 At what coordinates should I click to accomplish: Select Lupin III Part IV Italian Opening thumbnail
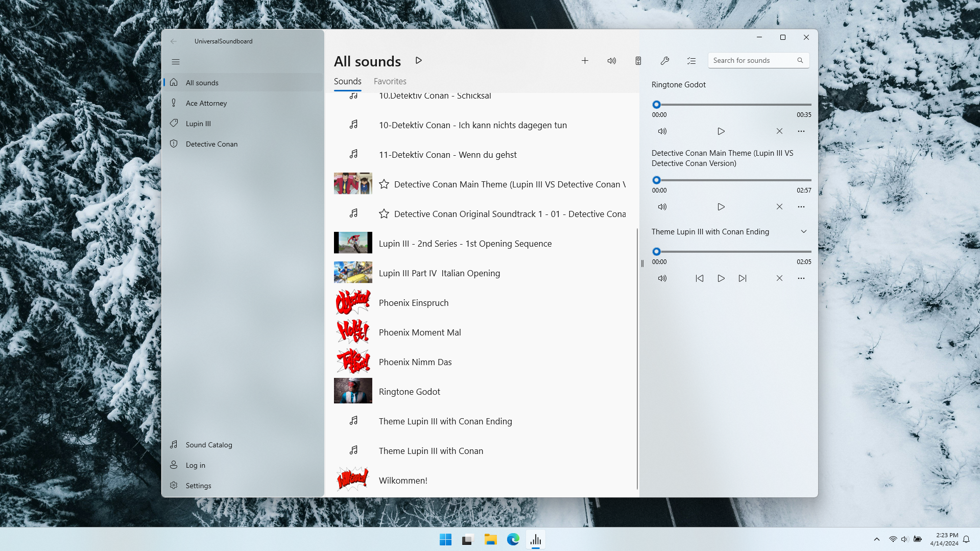[353, 273]
